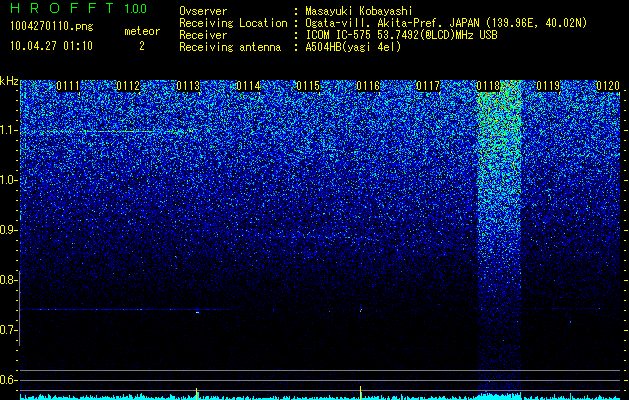Click the 1.0 kHz axis label

[8, 180]
